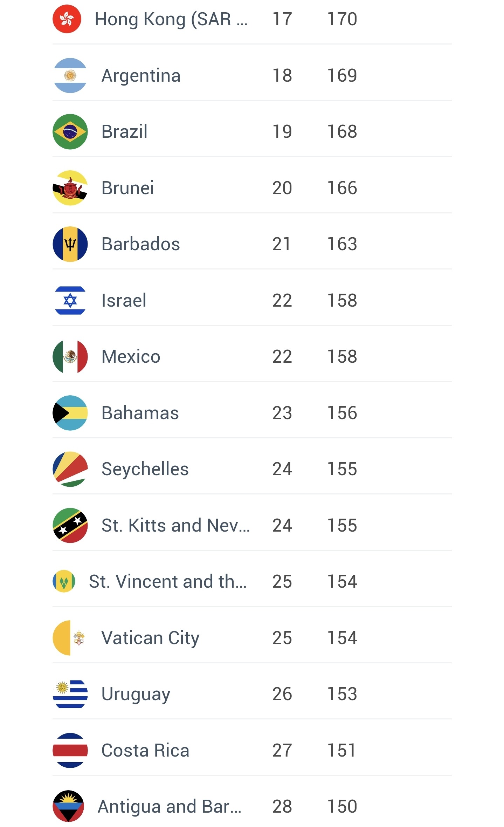Select the Brazil flag icon
This screenshot has width=504, height=827.
point(70,132)
